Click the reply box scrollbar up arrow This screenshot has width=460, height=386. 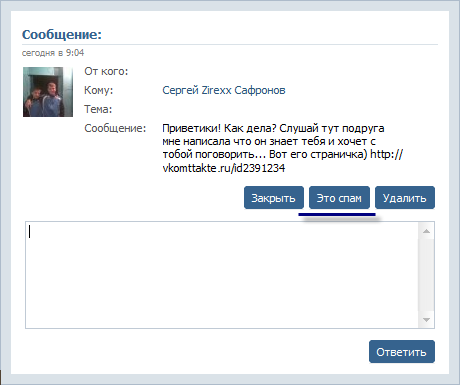click(426, 231)
